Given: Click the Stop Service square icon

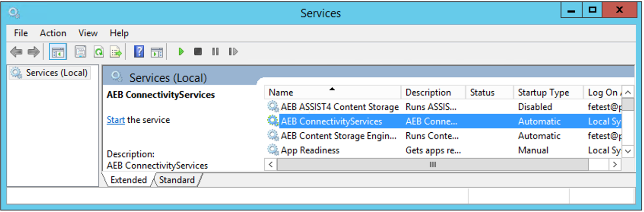Looking at the screenshot, I should (x=198, y=52).
